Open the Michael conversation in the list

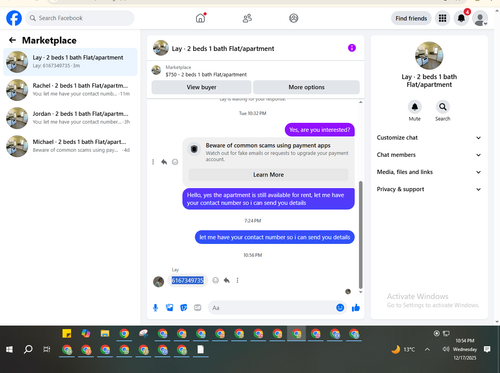click(70, 146)
